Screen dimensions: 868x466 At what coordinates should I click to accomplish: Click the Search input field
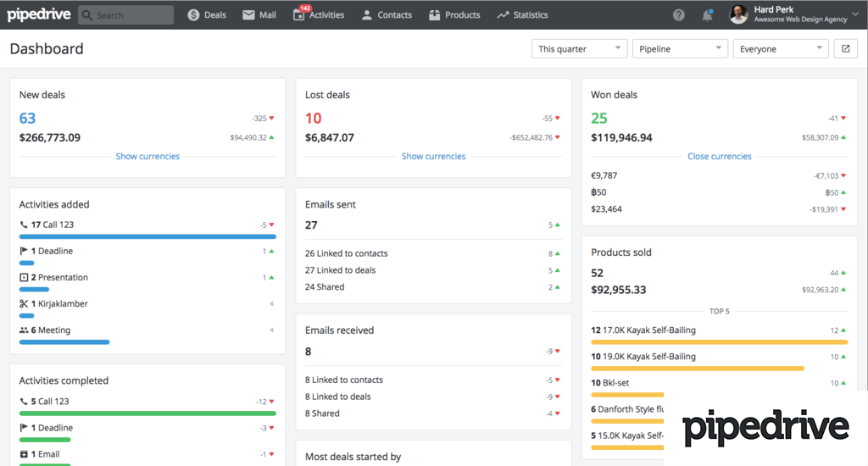(126, 15)
